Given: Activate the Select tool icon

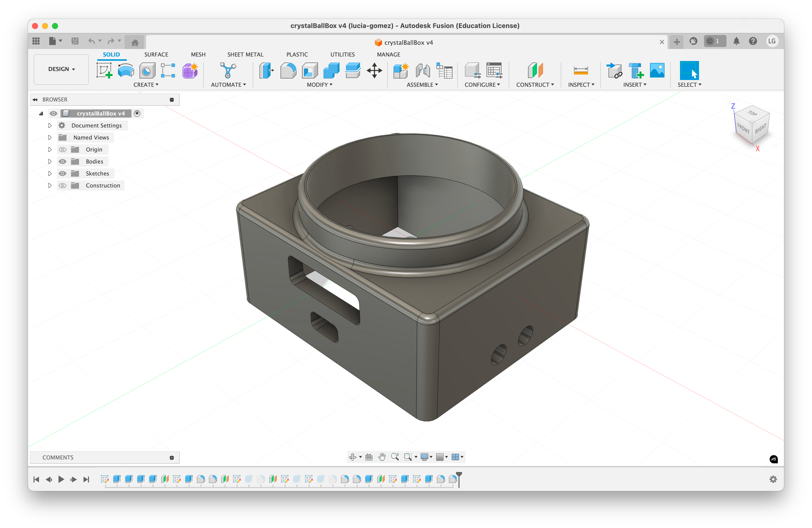Looking at the screenshot, I should tap(689, 70).
